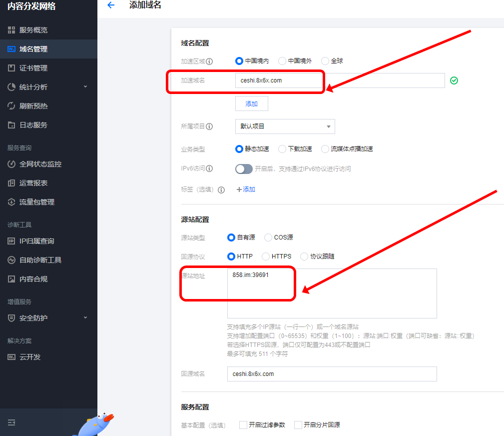Click +添加 to add a tag
The width and height of the screenshot is (504, 436).
click(245, 189)
